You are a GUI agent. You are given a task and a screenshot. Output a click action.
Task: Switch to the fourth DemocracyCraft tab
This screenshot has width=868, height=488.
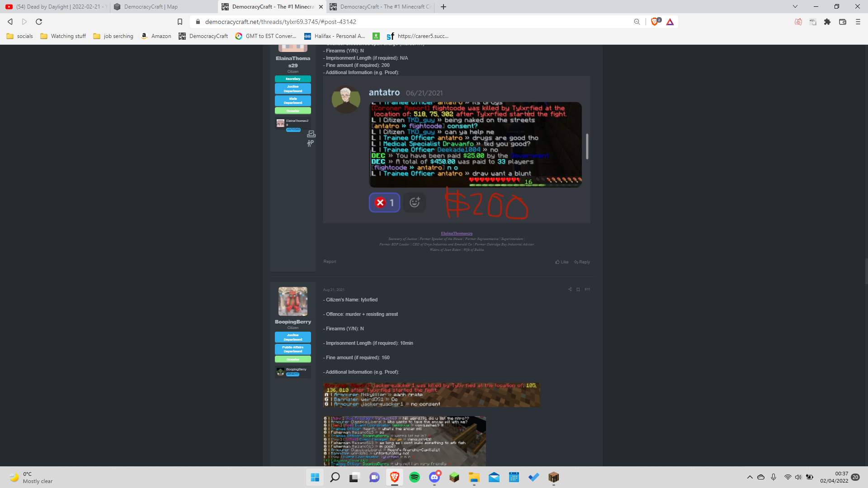pyautogui.click(x=381, y=7)
